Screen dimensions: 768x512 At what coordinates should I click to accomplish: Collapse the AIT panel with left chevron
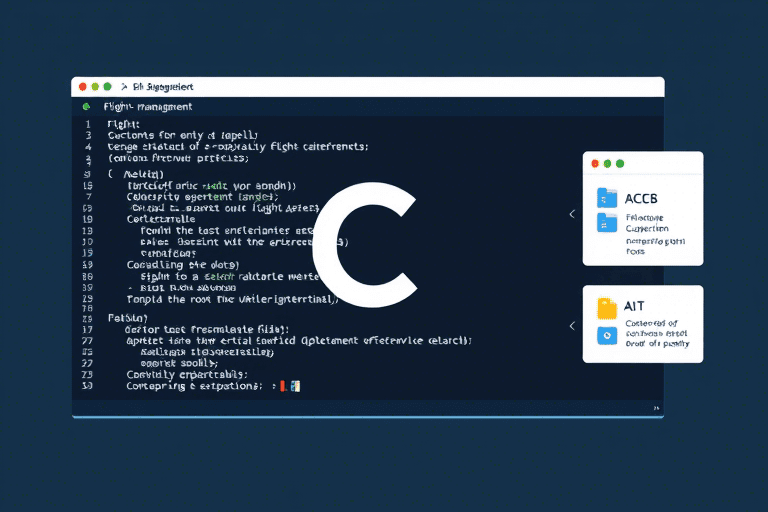point(571,325)
